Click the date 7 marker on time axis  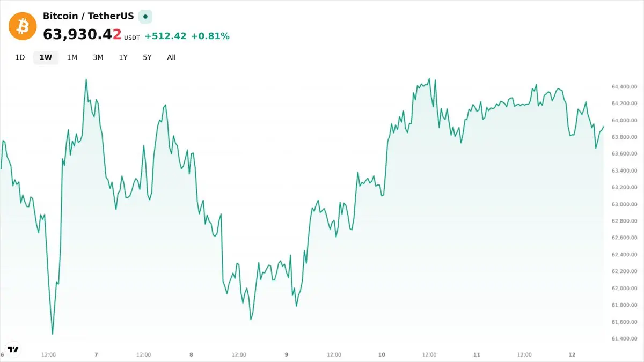click(x=96, y=354)
